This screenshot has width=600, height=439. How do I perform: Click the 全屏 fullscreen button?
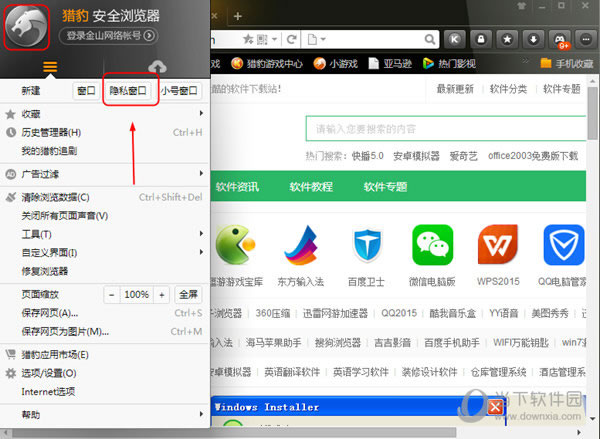(x=188, y=294)
